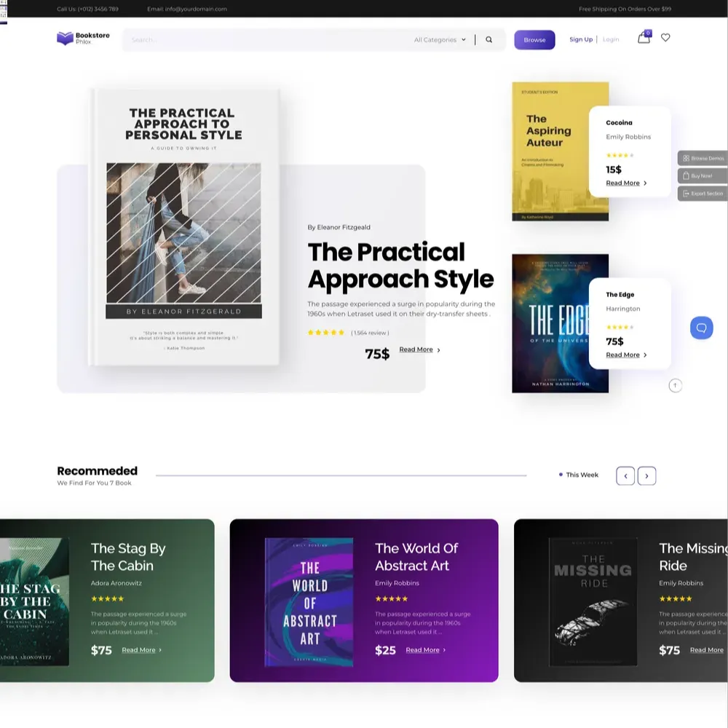Open the shopping cart icon
Viewport: 728px width, 728px height.
click(644, 38)
